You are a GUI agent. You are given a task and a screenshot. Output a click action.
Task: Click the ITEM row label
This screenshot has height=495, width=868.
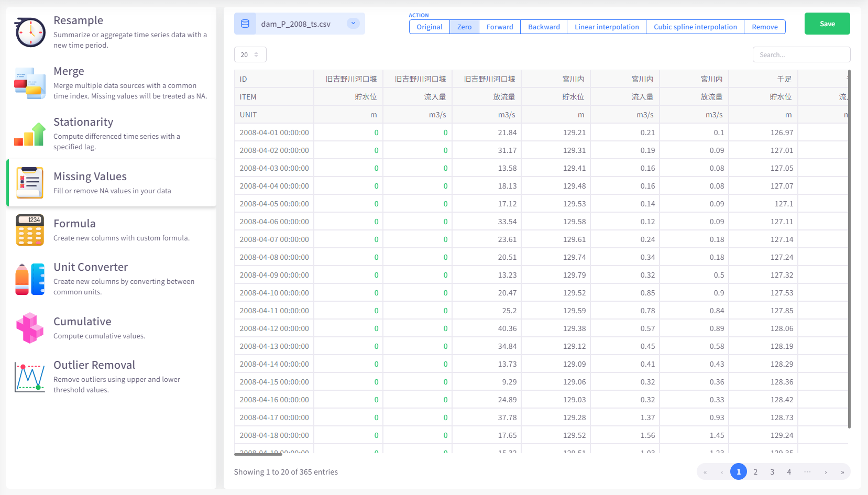click(274, 97)
